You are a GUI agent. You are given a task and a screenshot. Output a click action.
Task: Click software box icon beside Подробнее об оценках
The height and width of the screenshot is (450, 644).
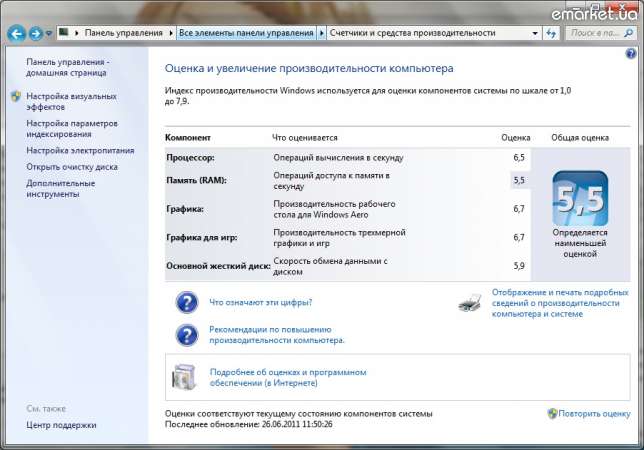tap(184, 377)
